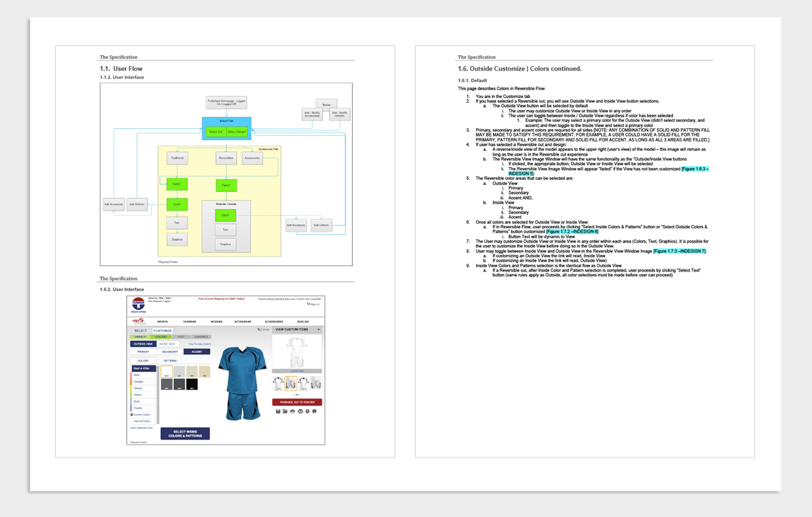The height and width of the screenshot is (517, 812).
Task: Click the yellow-outlined selected shorts thumbnail
Action: pos(291,383)
